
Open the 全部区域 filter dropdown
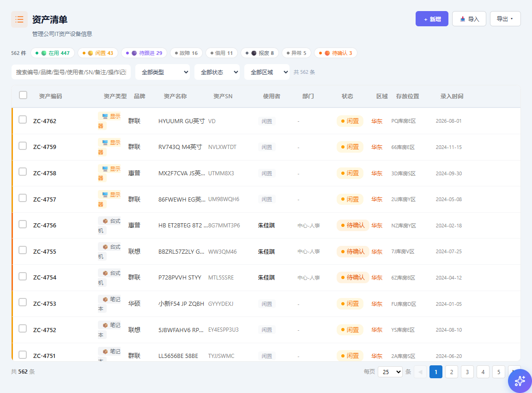coord(267,72)
